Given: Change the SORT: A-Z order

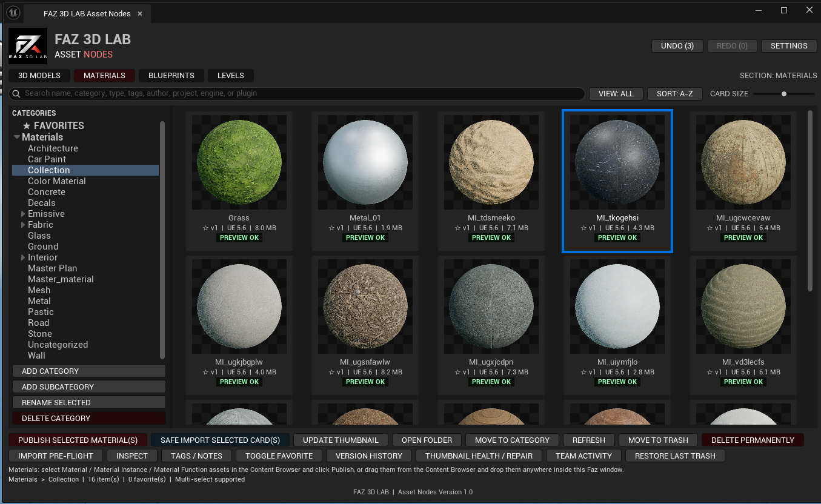Looking at the screenshot, I should [x=674, y=94].
